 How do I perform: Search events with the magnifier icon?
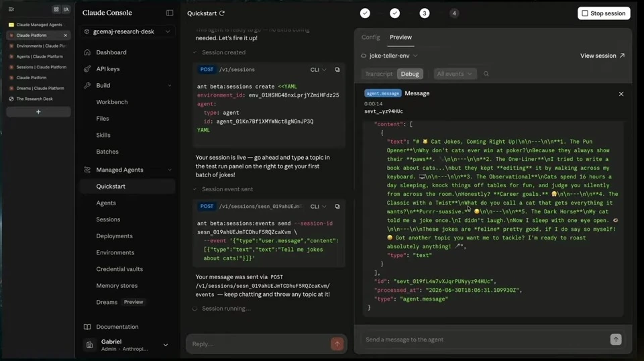point(486,74)
